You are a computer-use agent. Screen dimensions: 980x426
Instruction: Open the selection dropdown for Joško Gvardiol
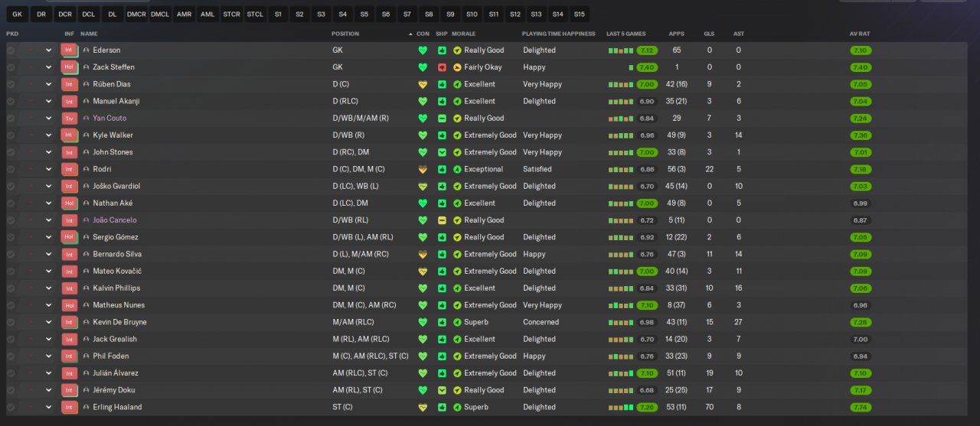coord(48,186)
